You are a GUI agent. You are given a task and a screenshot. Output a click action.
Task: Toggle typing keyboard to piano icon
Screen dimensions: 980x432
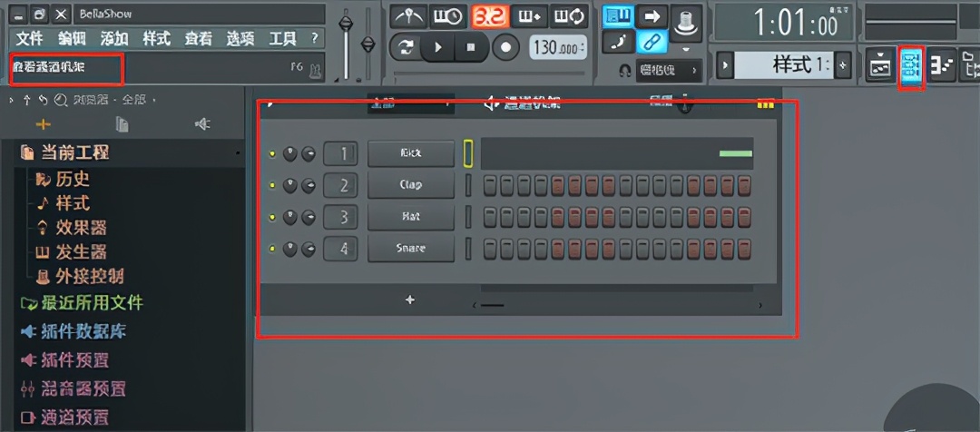(x=618, y=16)
